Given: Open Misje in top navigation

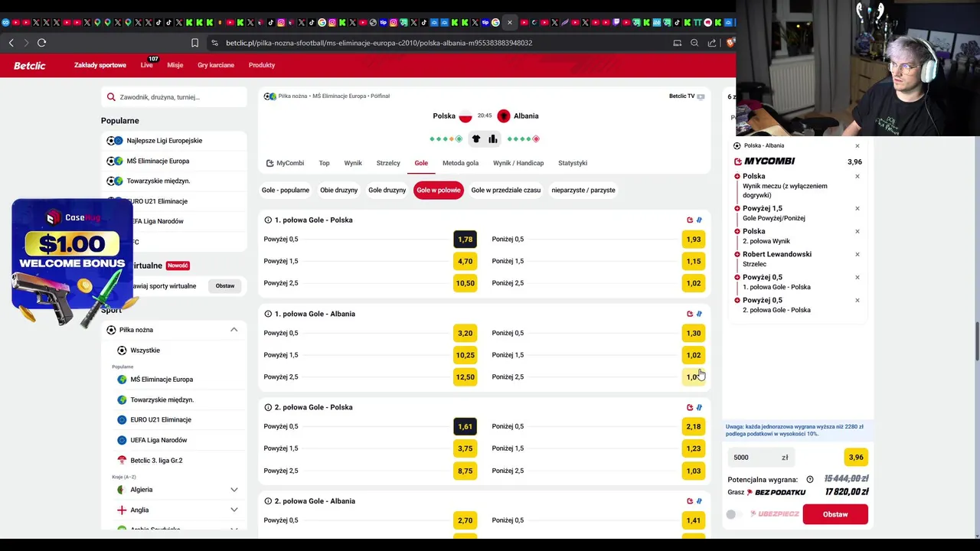Looking at the screenshot, I should coord(175,66).
